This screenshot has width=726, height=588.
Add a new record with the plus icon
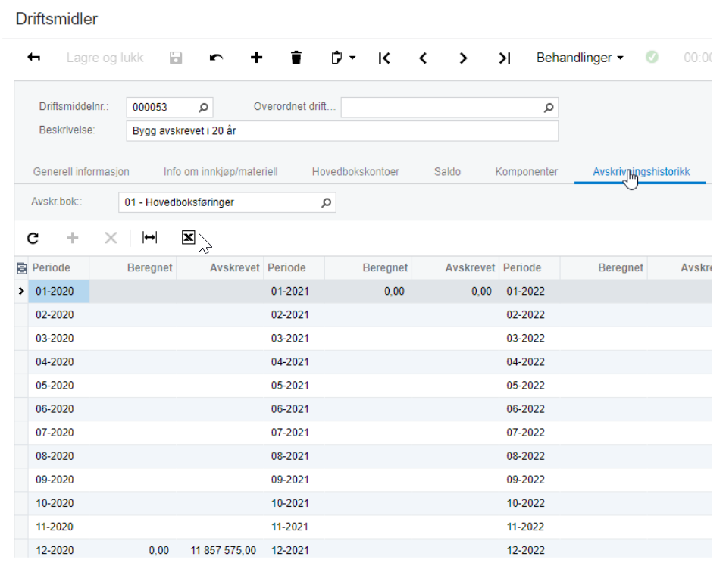coord(256,58)
